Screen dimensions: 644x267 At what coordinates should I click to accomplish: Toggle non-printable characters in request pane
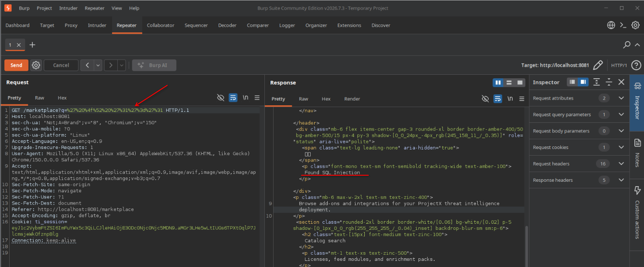[246, 98]
